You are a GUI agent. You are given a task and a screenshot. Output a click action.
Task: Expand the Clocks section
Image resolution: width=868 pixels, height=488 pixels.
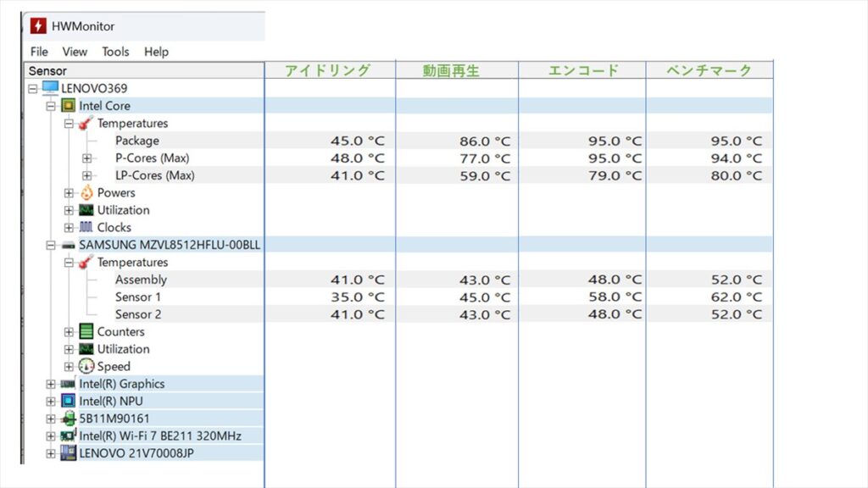69,227
